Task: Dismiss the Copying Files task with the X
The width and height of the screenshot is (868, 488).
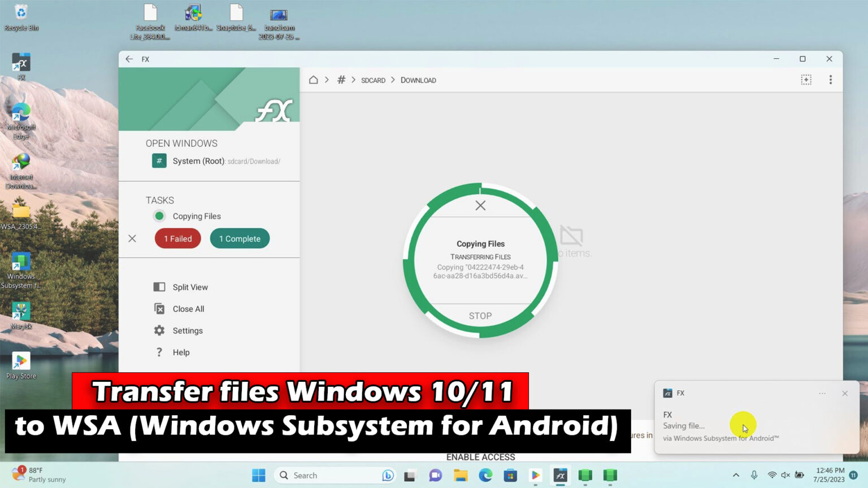Action: tap(132, 238)
